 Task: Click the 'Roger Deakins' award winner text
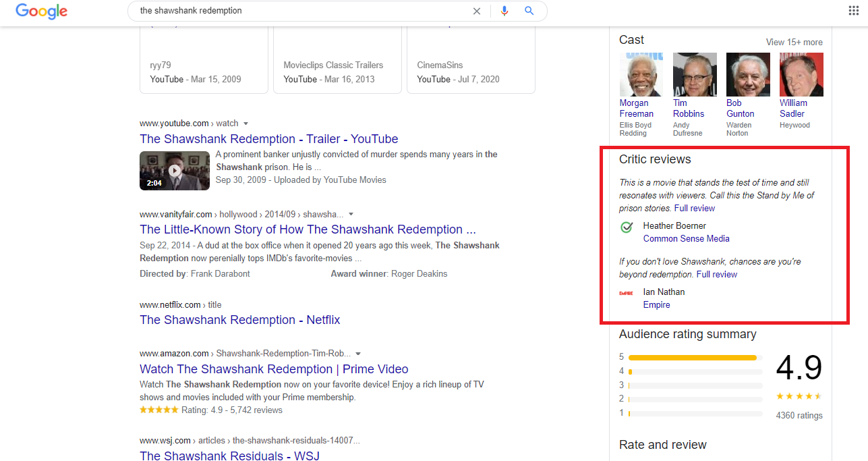point(419,274)
